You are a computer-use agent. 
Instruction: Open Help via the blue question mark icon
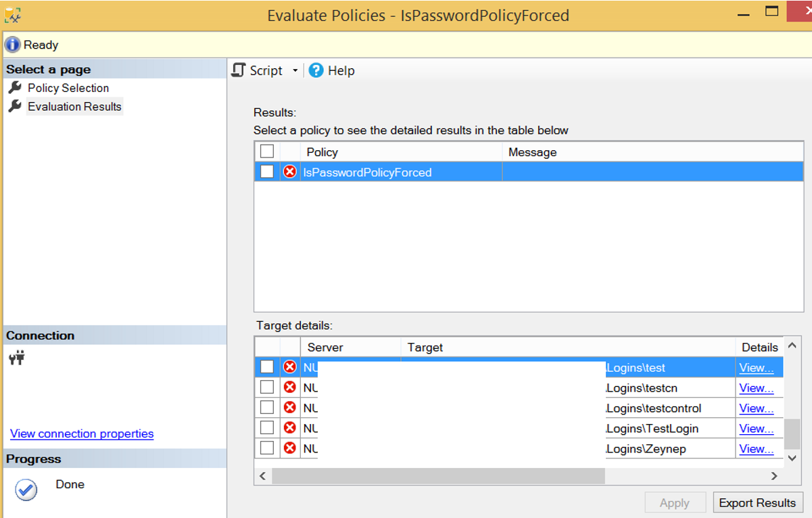click(315, 70)
